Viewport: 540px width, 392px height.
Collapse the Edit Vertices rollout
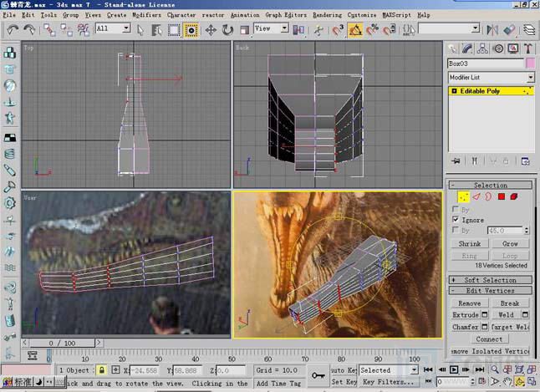[490, 290]
